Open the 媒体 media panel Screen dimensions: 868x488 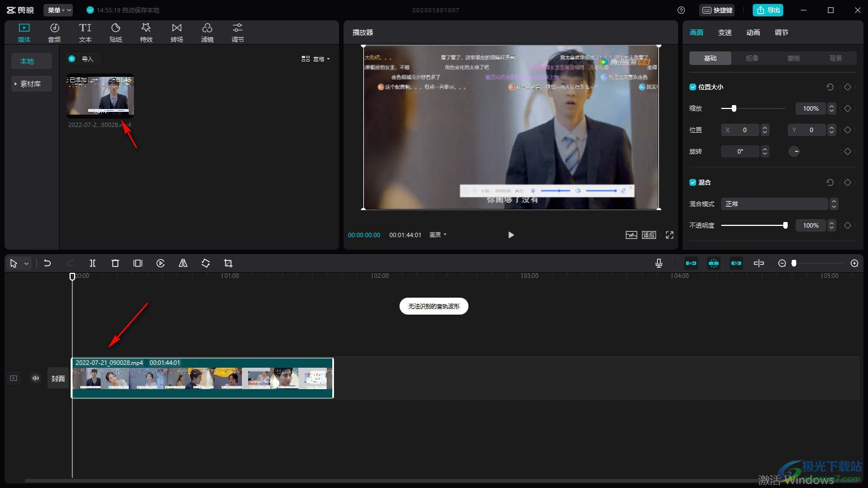pyautogui.click(x=24, y=33)
